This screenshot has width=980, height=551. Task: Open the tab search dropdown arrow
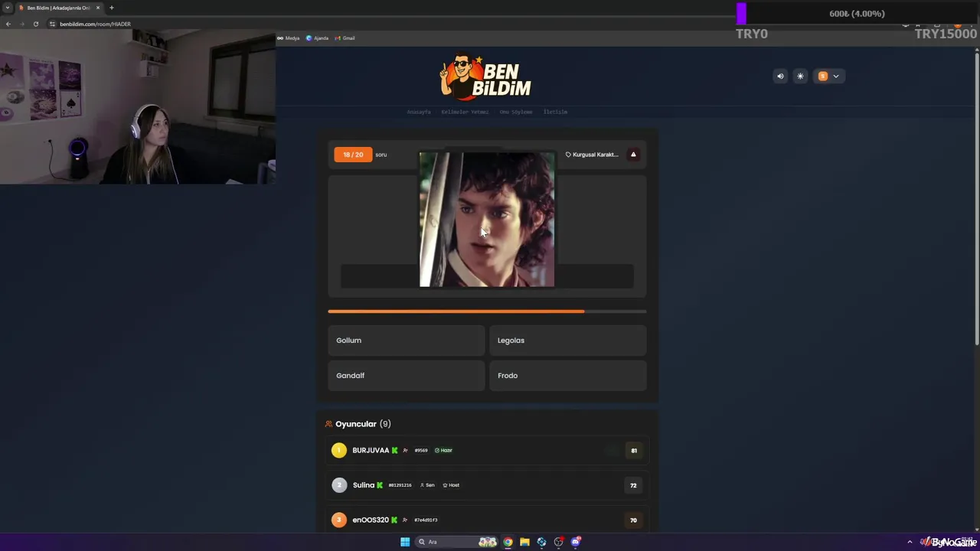[x=8, y=8]
